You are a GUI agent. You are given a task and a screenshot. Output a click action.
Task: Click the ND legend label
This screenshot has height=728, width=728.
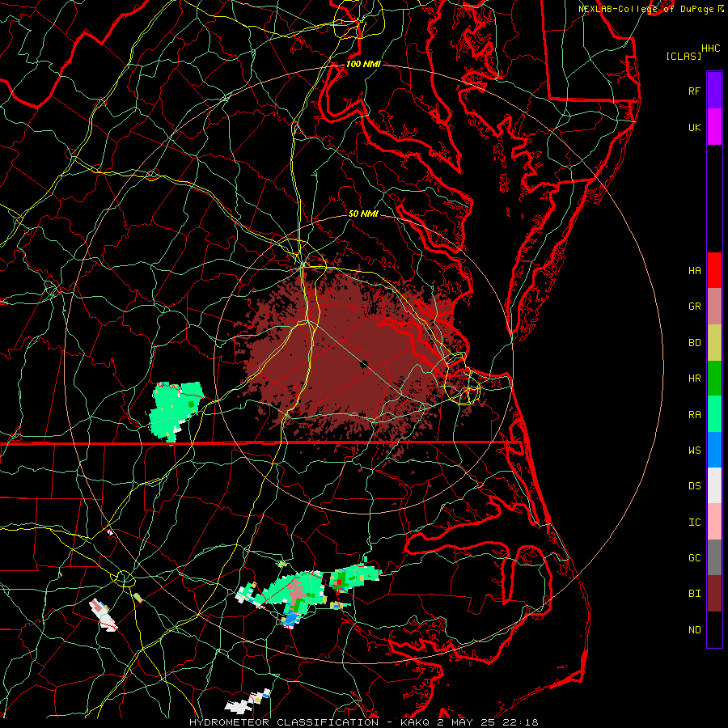(694, 629)
